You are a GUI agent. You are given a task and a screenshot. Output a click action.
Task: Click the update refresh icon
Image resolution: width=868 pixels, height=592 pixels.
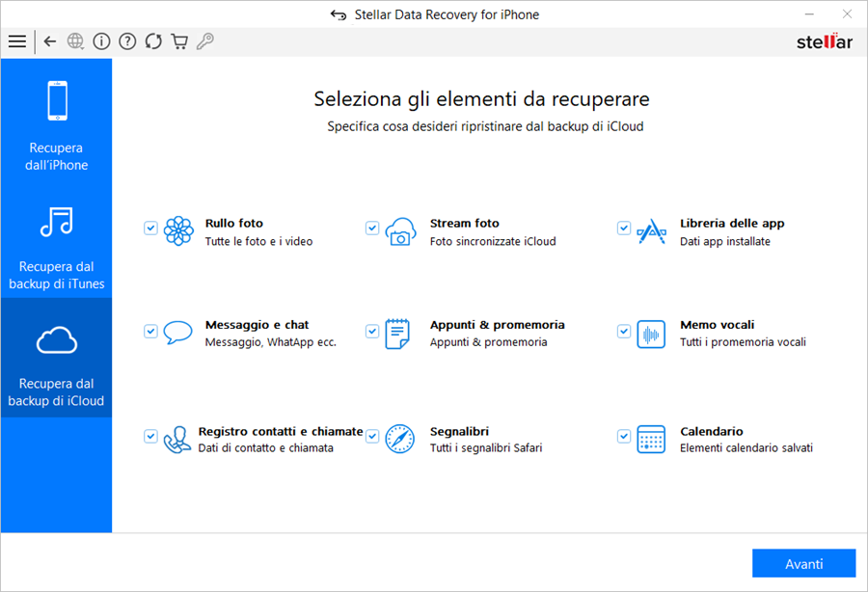pyautogui.click(x=153, y=41)
